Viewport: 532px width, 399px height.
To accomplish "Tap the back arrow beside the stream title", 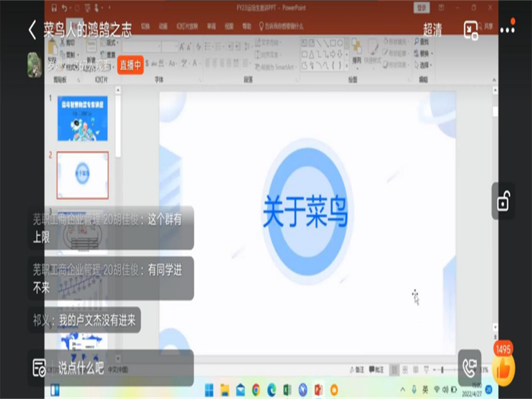I will coord(32,30).
